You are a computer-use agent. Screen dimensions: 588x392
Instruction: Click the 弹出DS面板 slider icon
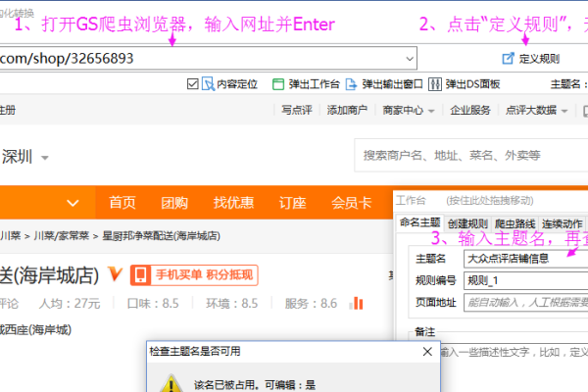[434, 84]
